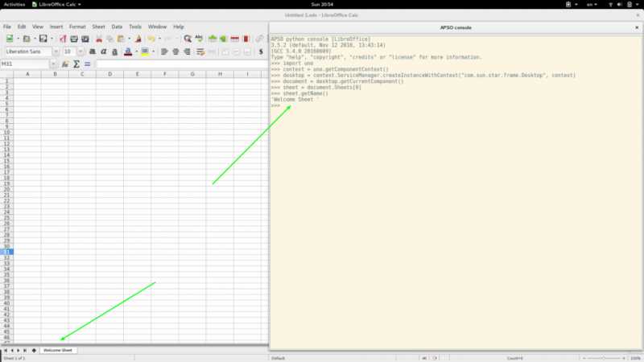Screen dimensions: 644x362
Task: Open the View menu
Action: [x=38, y=27]
